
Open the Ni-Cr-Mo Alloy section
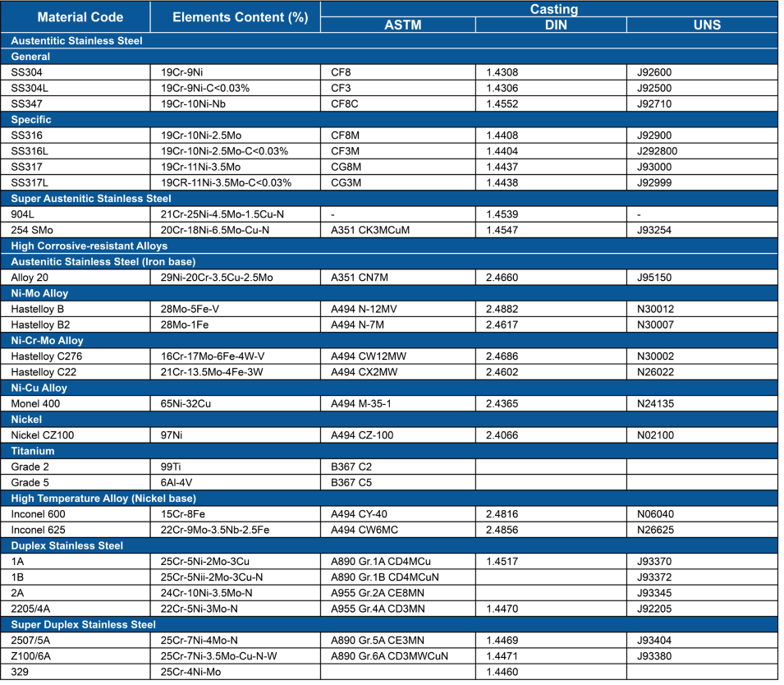click(47, 341)
